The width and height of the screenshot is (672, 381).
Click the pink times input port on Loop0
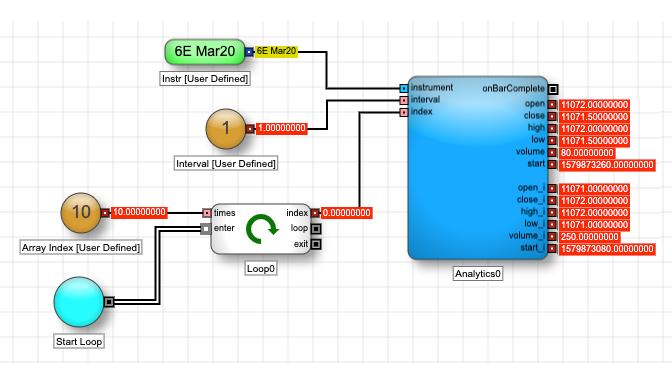click(x=207, y=213)
